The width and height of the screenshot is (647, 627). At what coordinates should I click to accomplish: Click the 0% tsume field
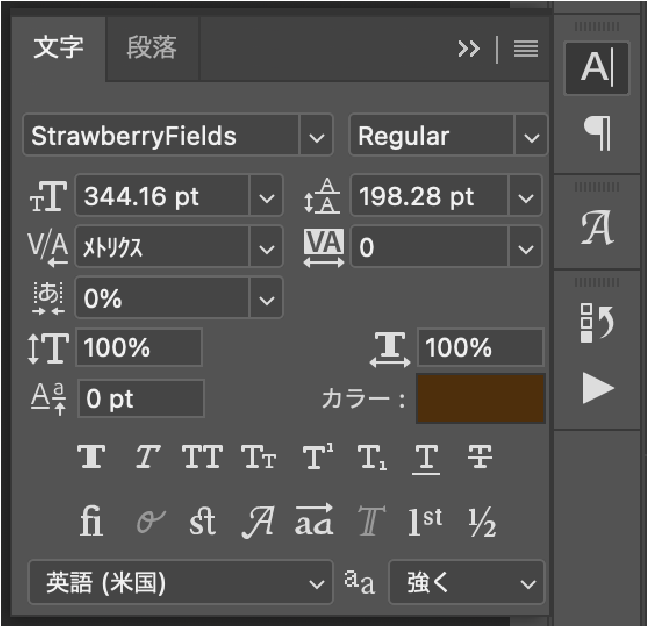click(x=163, y=297)
